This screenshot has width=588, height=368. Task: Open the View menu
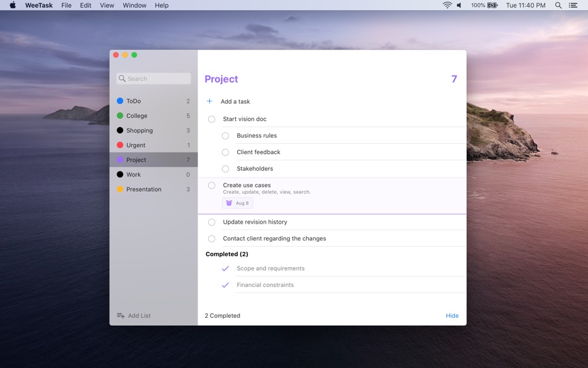(107, 5)
